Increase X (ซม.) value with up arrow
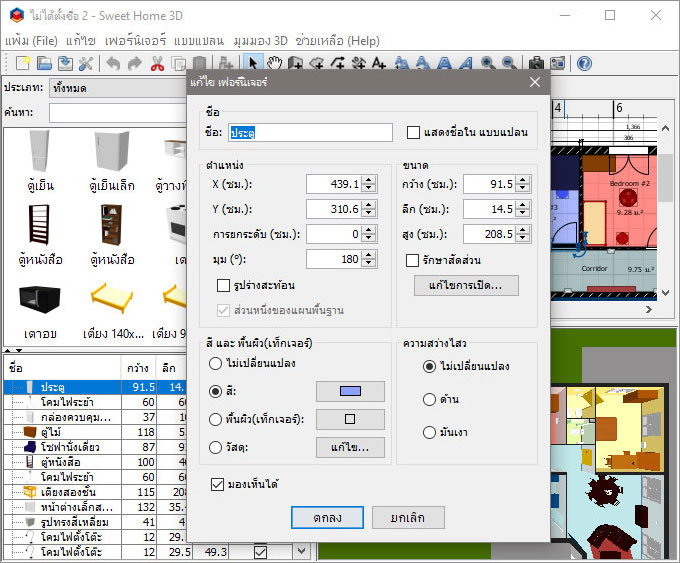 point(369,180)
